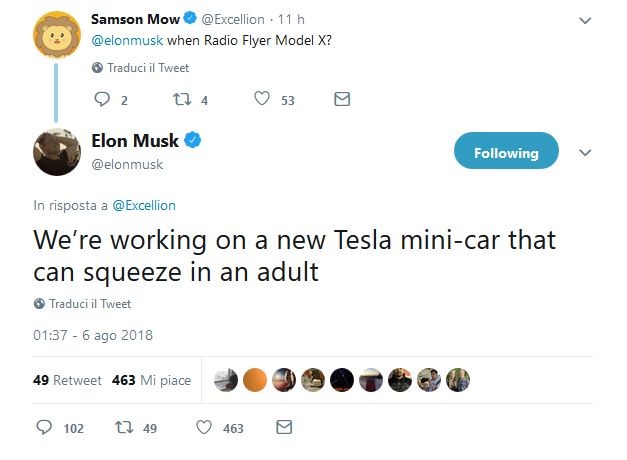Screen dimensions: 627x460
Task: View the 463 Mi piace list
Action: point(153,380)
